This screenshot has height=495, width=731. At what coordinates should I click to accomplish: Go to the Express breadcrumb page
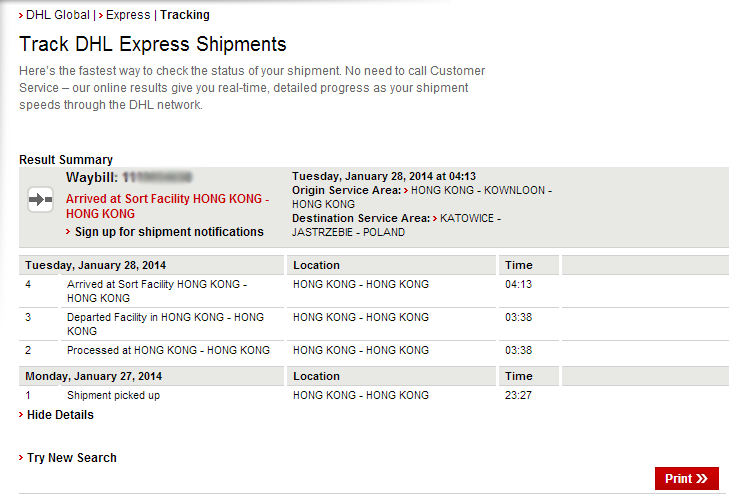coord(127,15)
